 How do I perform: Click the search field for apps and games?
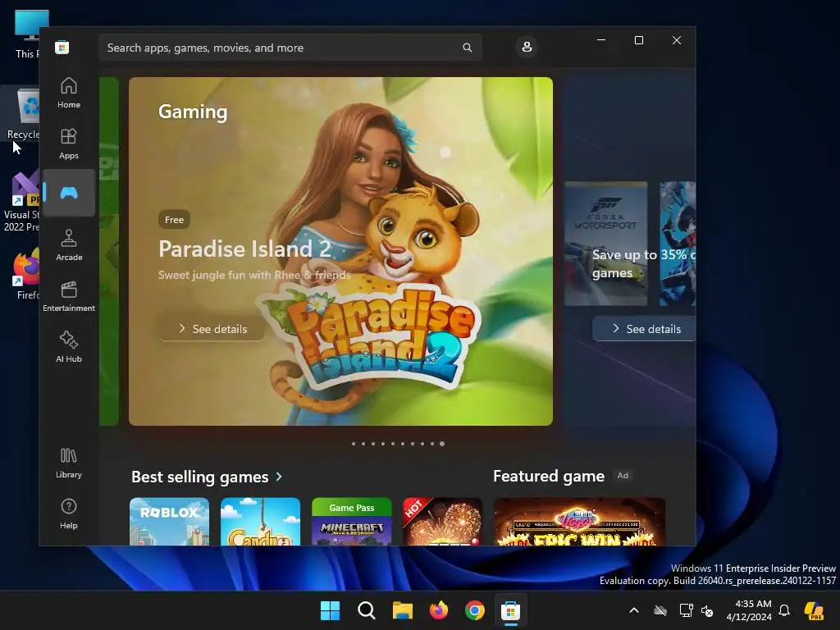tap(290, 48)
